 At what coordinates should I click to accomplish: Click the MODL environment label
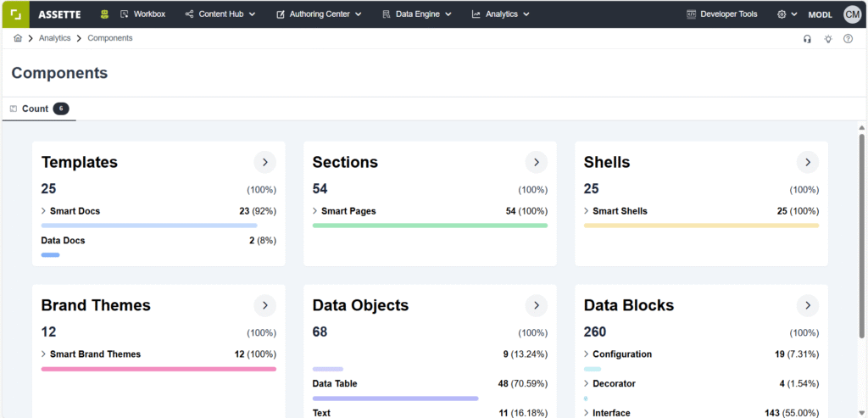click(820, 15)
